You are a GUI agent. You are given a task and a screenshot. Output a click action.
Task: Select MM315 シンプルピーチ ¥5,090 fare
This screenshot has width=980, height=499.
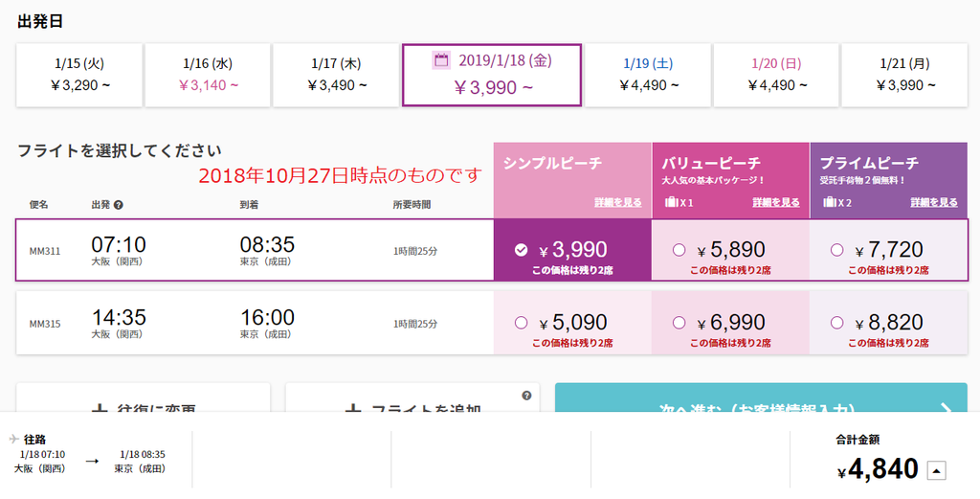[x=572, y=323]
